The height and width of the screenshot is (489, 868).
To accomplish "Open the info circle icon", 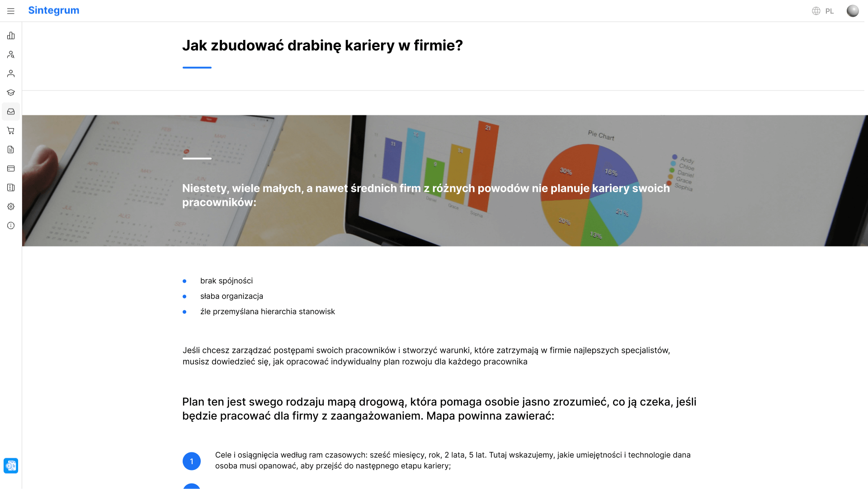I will click(11, 226).
